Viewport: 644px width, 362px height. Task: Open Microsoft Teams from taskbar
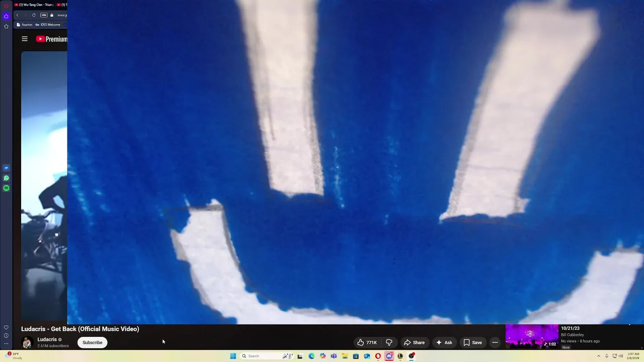pyautogui.click(x=334, y=356)
